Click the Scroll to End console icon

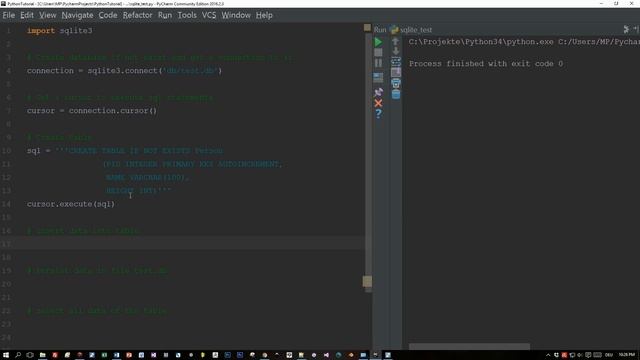click(396, 73)
